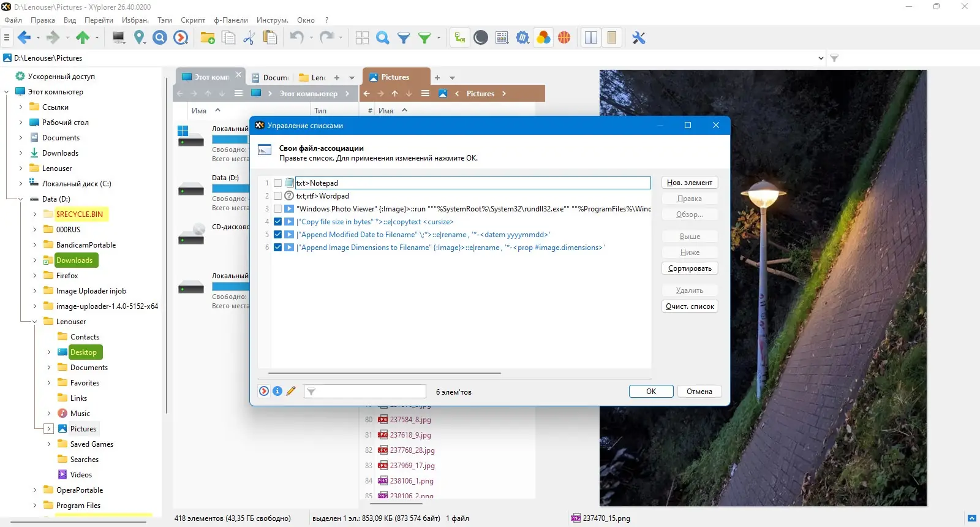Screen dimensions: 980x527
Task: Click the Ускоренный доступ tree item
Action: [x=61, y=77]
